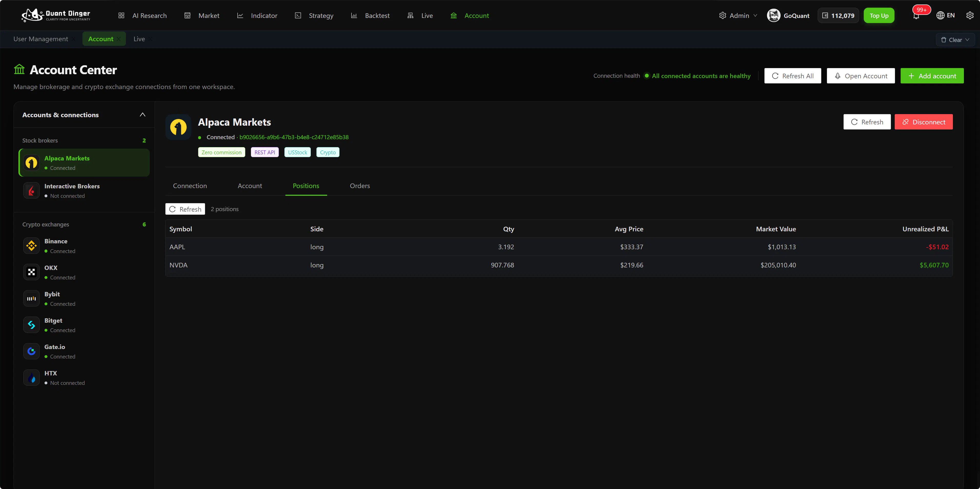The height and width of the screenshot is (489, 980).
Task: Click the Quant Dinger logo
Action: click(56, 15)
